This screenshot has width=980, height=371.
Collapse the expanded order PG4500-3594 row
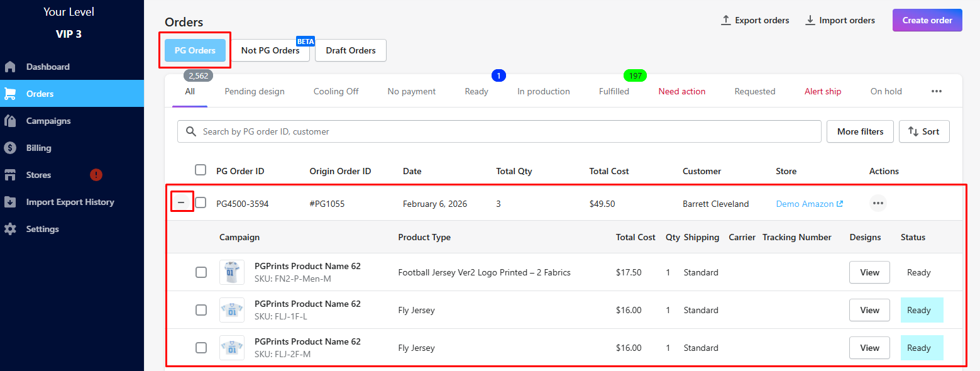[182, 202]
